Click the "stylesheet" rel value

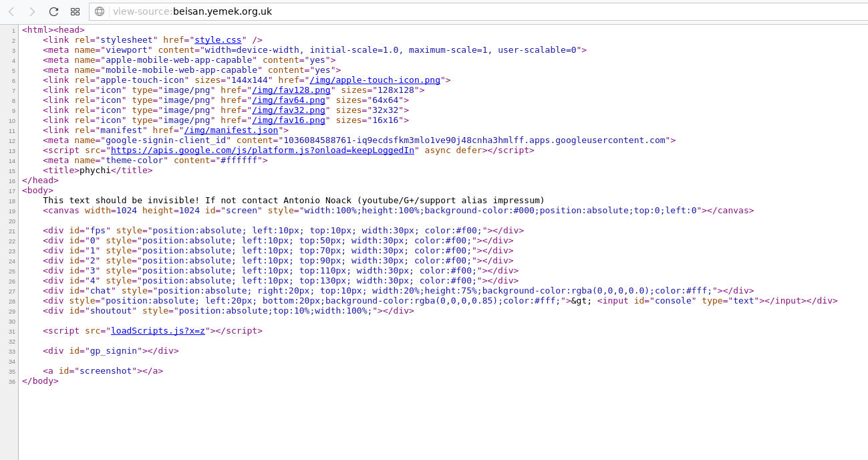click(126, 40)
